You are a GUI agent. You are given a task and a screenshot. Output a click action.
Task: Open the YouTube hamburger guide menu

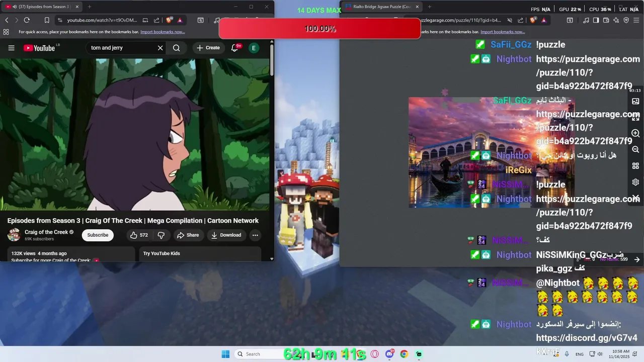coord(11,48)
